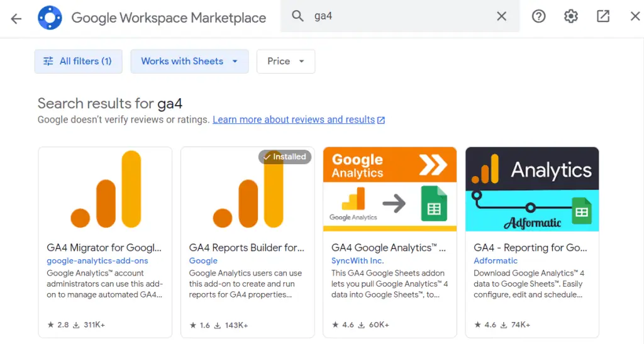Open the Adformatic Analytics thumbnail
The height and width of the screenshot is (344, 644).
coord(532,189)
